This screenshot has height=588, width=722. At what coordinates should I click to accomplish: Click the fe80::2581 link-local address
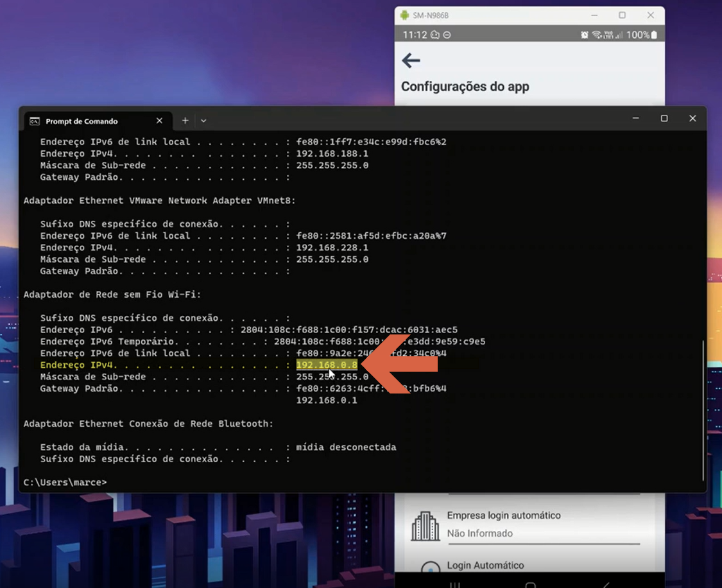371,236
